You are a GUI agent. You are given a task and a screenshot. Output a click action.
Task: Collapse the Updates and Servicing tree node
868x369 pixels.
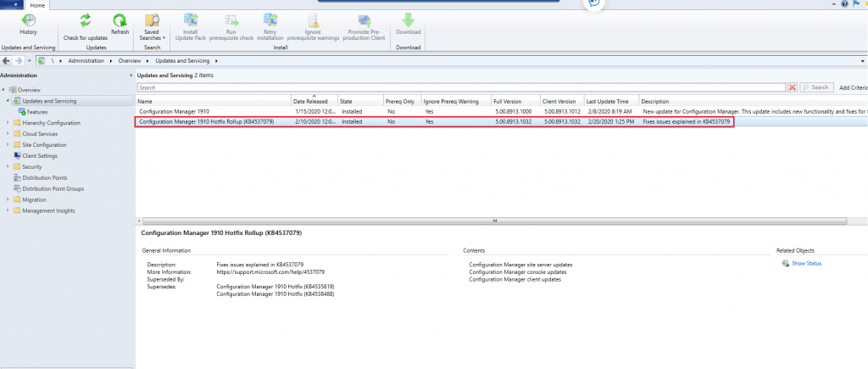tap(8, 101)
